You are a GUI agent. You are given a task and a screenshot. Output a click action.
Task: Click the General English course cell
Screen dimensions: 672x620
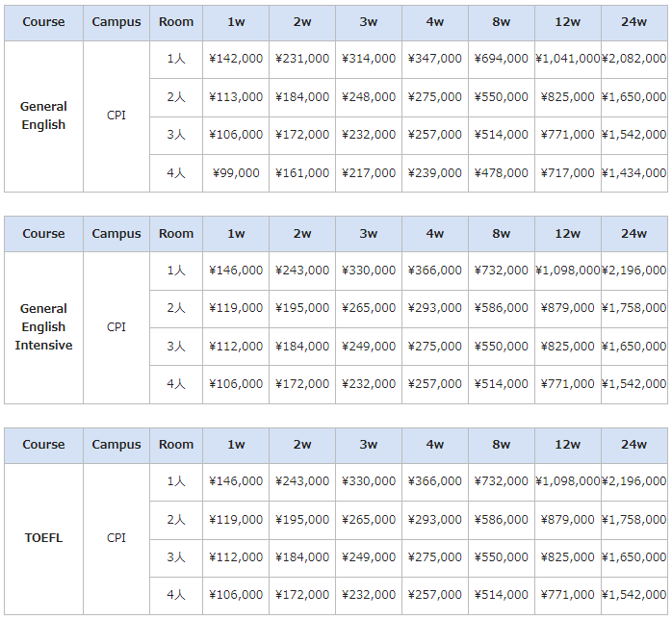point(43,116)
